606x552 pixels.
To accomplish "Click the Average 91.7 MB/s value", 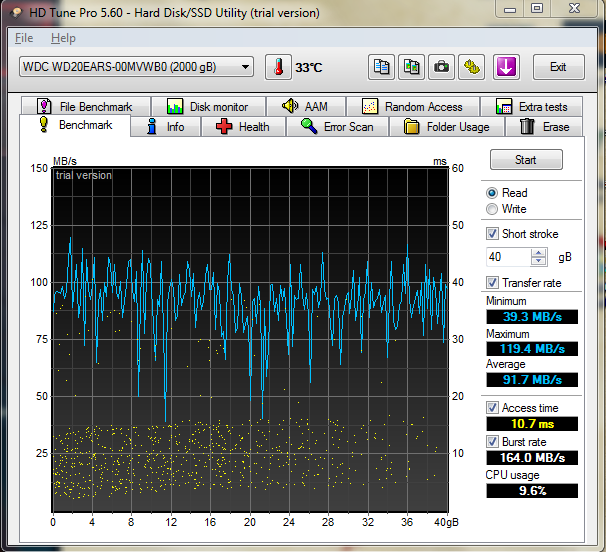I will 532,380.
